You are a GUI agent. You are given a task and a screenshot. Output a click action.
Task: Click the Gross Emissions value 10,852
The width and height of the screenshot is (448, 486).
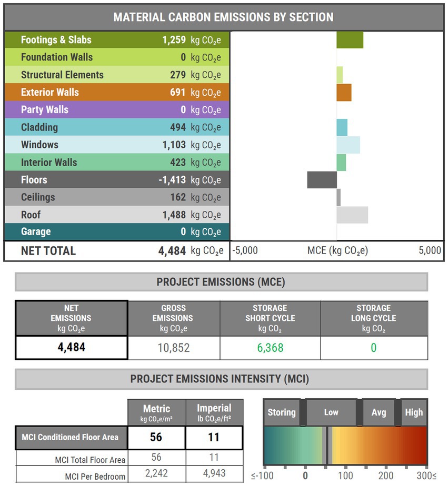pyautogui.click(x=174, y=348)
